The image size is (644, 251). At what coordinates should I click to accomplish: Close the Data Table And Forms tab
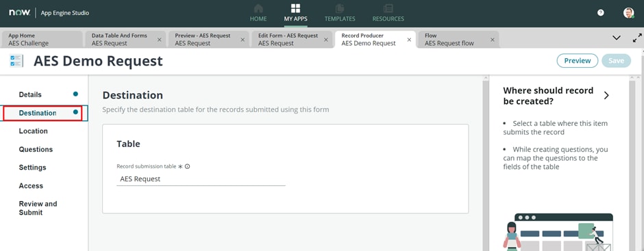click(x=160, y=40)
